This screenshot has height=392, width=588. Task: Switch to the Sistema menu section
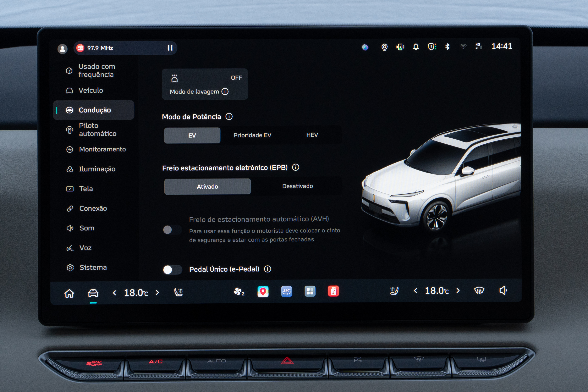point(93,268)
